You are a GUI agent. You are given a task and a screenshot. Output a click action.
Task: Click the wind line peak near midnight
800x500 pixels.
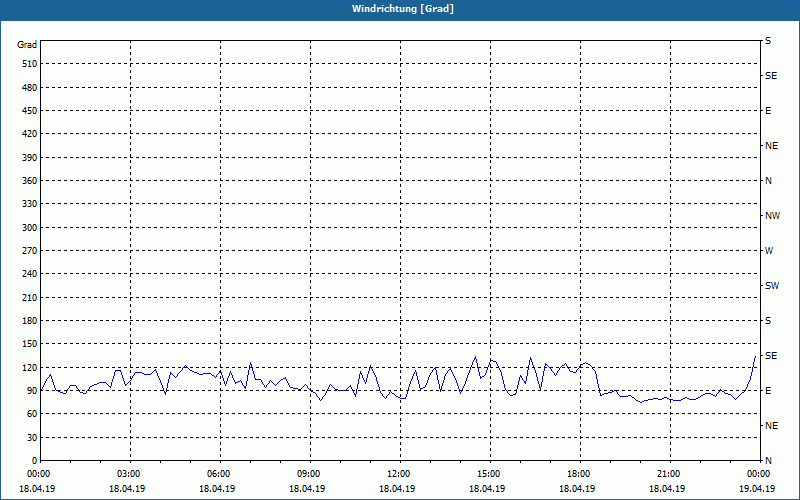[x=755, y=357]
